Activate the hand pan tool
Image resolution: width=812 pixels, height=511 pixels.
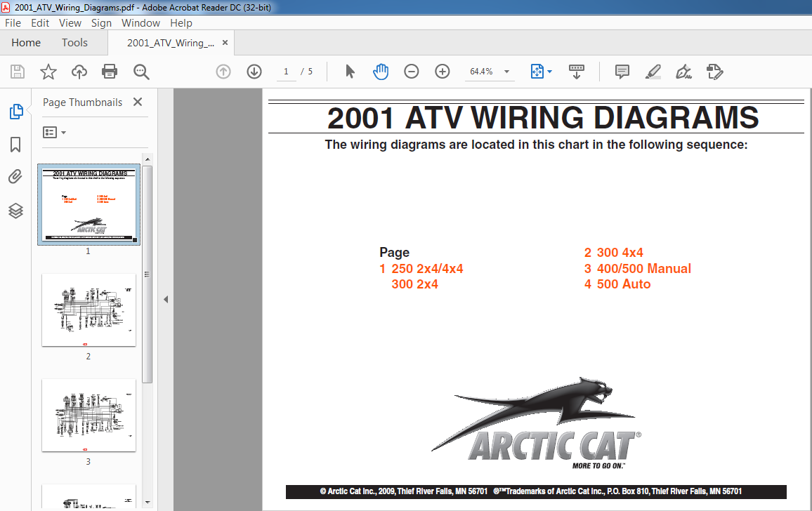pyautogui.click(x=381, y=72)
